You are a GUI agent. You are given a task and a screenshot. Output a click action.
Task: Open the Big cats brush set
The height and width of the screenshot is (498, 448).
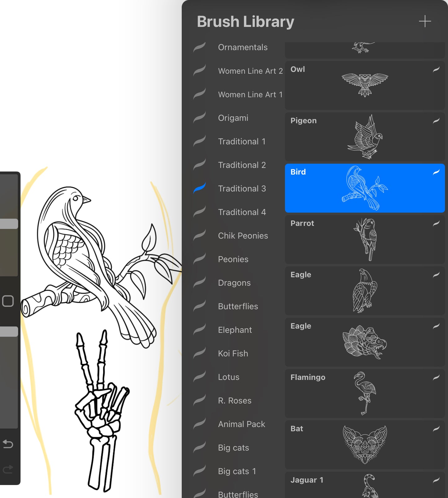(x=233, y=448)
